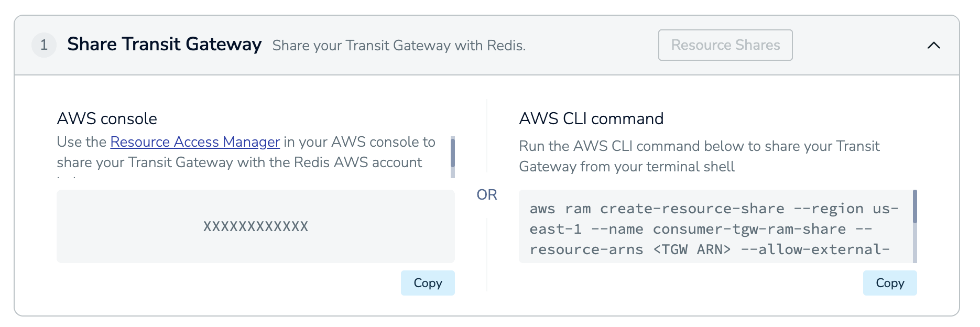
Task: Click 'aws ram create-resource-share' in the code block
Action: click(x=657, y=209)
